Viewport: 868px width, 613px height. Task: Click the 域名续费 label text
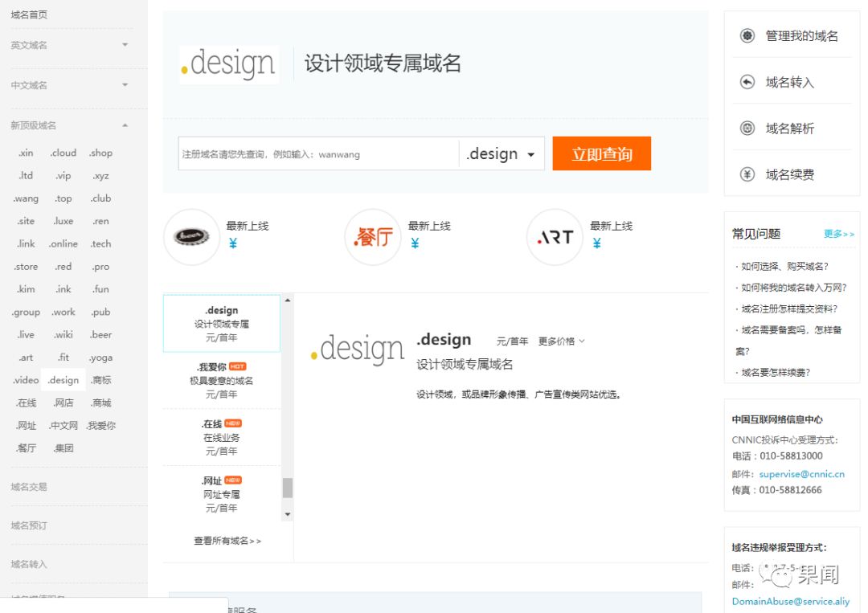(x=789, y=175)
